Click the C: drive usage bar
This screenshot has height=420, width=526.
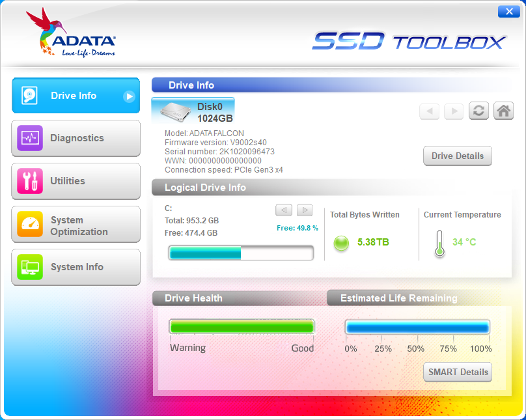coord(242,253)
